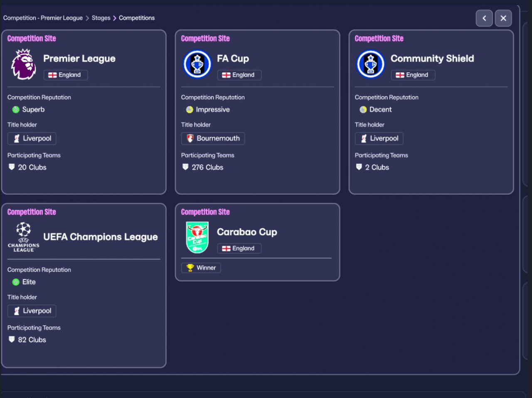
Task: Click England nation tag under Carabao Cup
Action: [239, 248]
